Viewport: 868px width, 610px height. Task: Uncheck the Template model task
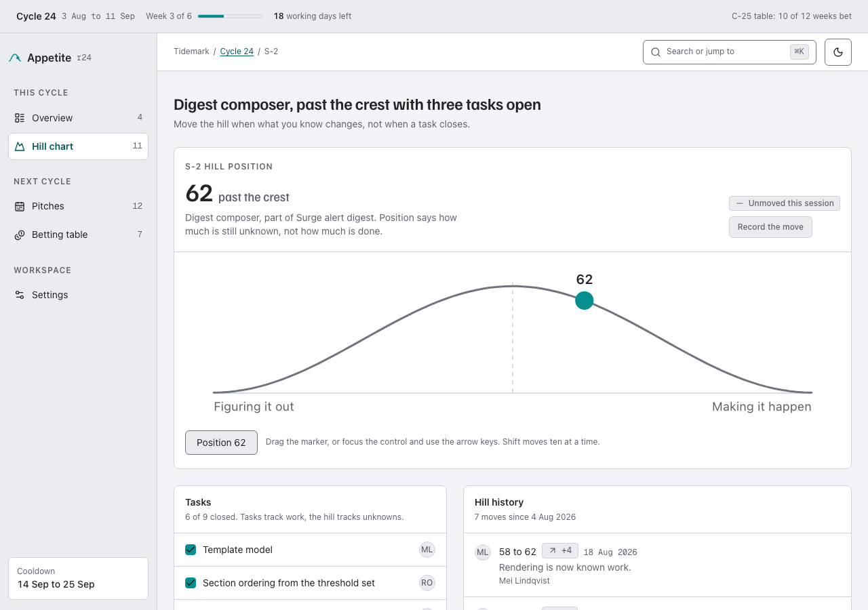(x=191, y=550)
